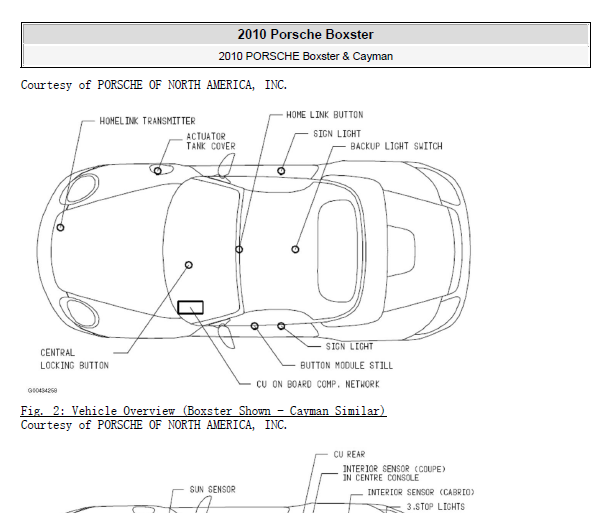Click the backup light switch circle marker
603x513 pixels.
tap(295, 250)
